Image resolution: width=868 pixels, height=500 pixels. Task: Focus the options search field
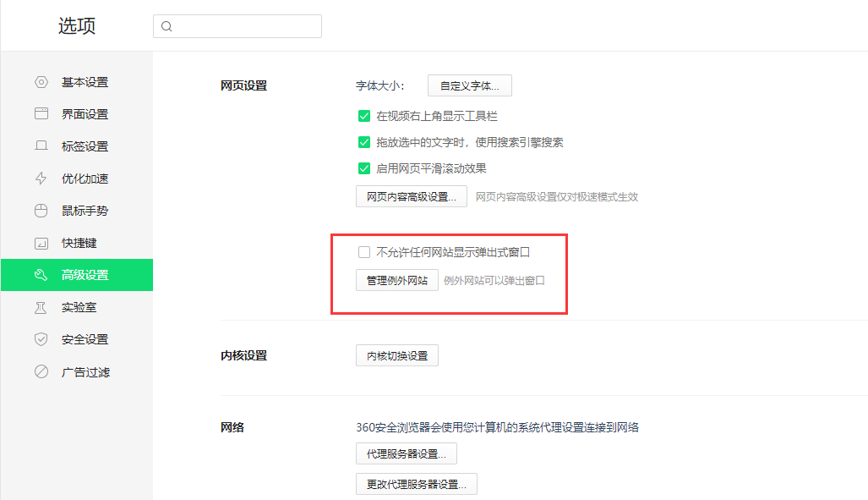click(237, 26)
